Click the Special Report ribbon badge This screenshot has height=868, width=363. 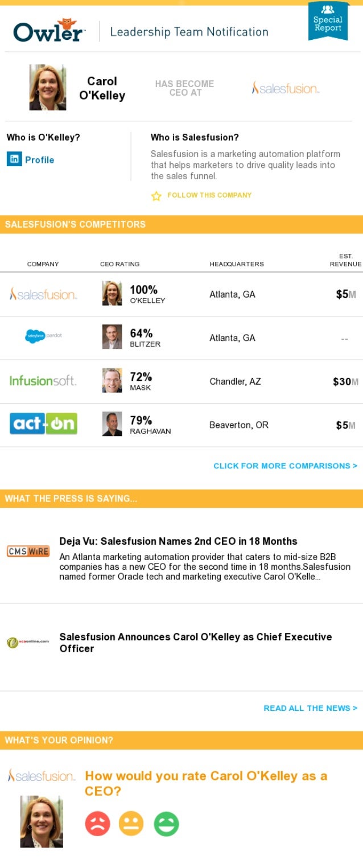point(328,22)
